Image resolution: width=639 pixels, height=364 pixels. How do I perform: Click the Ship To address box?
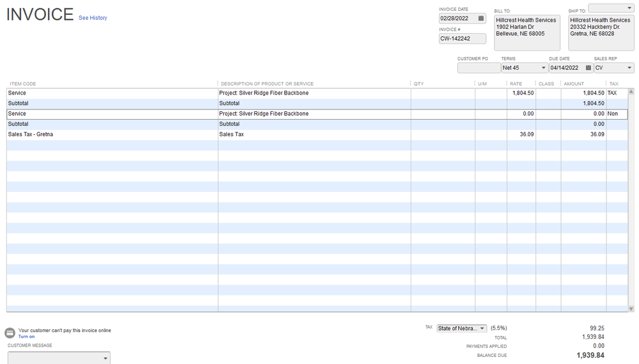click(601, 33)
